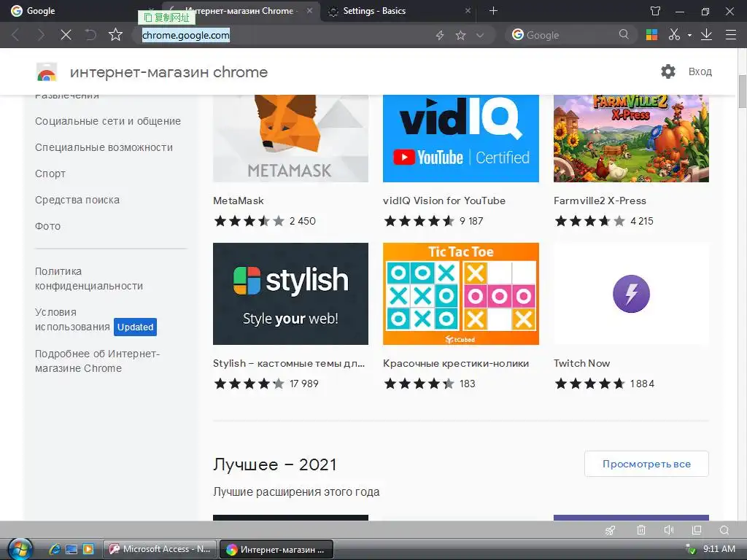Click the rocket speed-up icon in status bar
Viewport: 747px width, 560px height.
(x=611, y=530)
